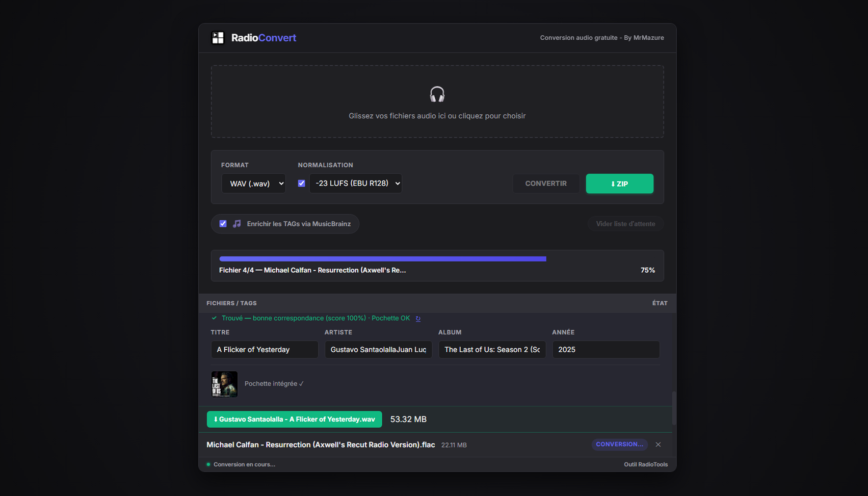This screenshot has width=868, height=496.
Task: Click Michael Calfan - Resurrection flac filename
Action: tap(321, 445)
